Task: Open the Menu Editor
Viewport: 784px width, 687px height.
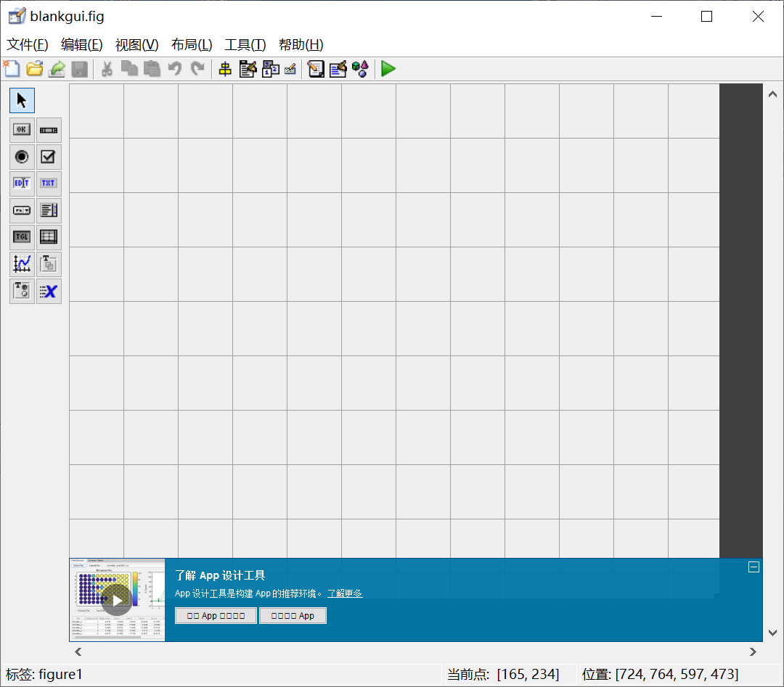Action: [x=248, y=68]
